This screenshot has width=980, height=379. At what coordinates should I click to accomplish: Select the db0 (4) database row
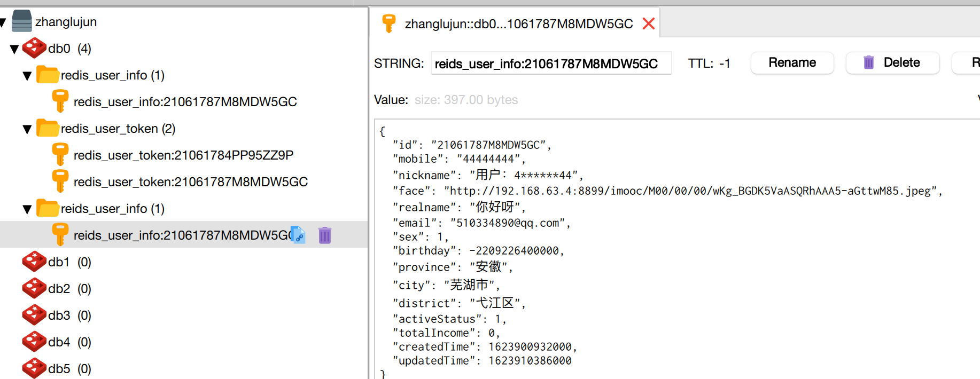[x=69, y=49]
